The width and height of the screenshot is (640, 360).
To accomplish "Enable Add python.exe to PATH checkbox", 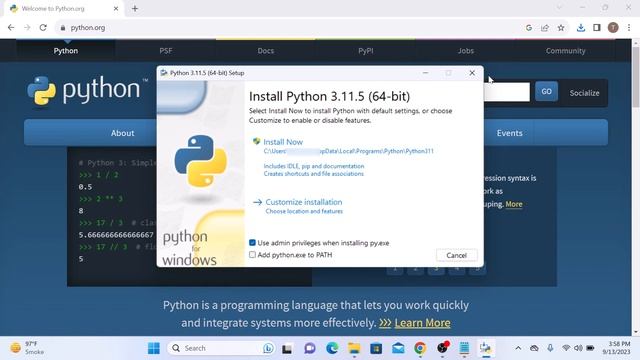I will point(252,255).
